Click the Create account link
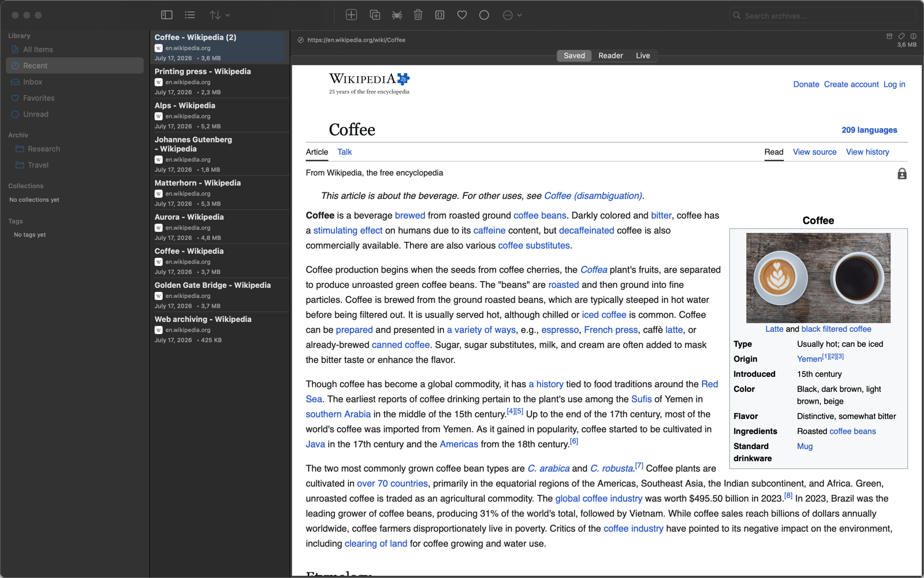Image resolution: width=924 pixels, height=578 pixels. 851,84
